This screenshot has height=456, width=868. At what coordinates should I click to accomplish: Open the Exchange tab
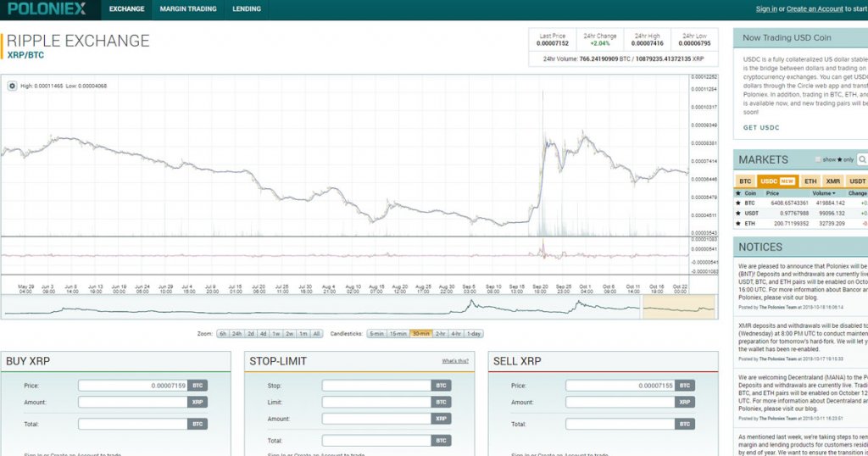126,8
